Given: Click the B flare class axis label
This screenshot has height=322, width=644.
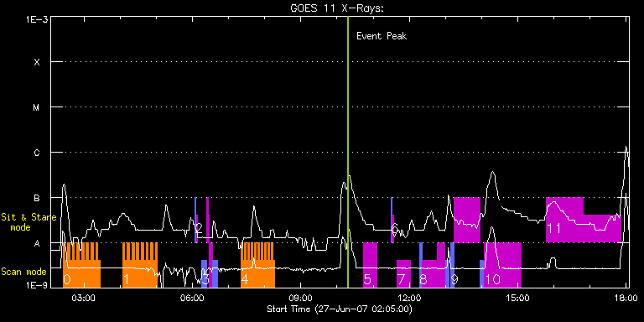Looking at the screenshot, I should click(37, 198).
